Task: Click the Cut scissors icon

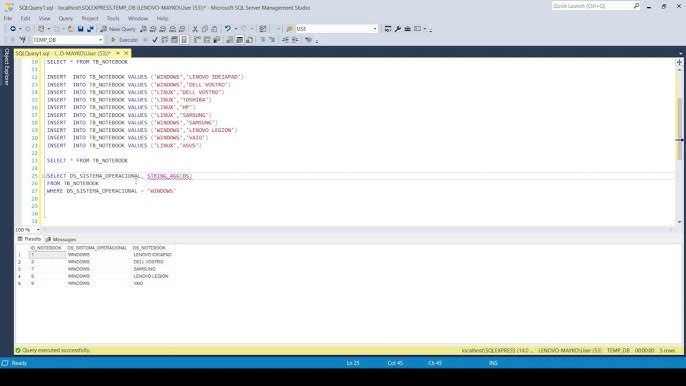Action: (x=195, y=29)
